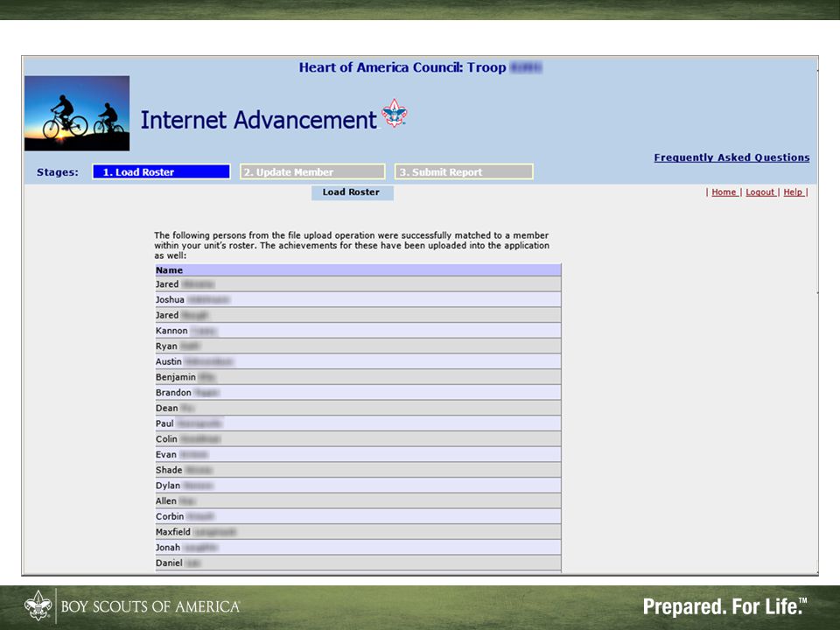Select stage 1. Load Roster
This screenshot has width=840, height=630.
[161, 171]
